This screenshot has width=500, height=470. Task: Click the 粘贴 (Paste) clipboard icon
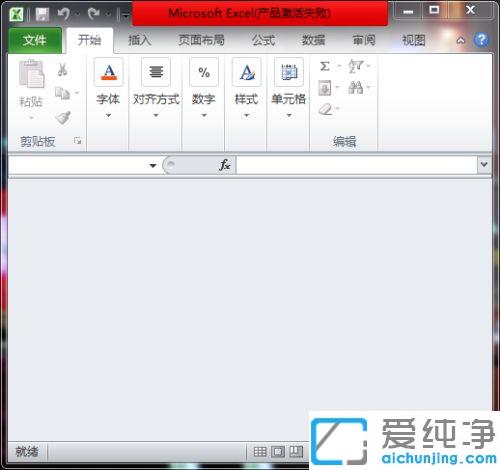[31, 74]
